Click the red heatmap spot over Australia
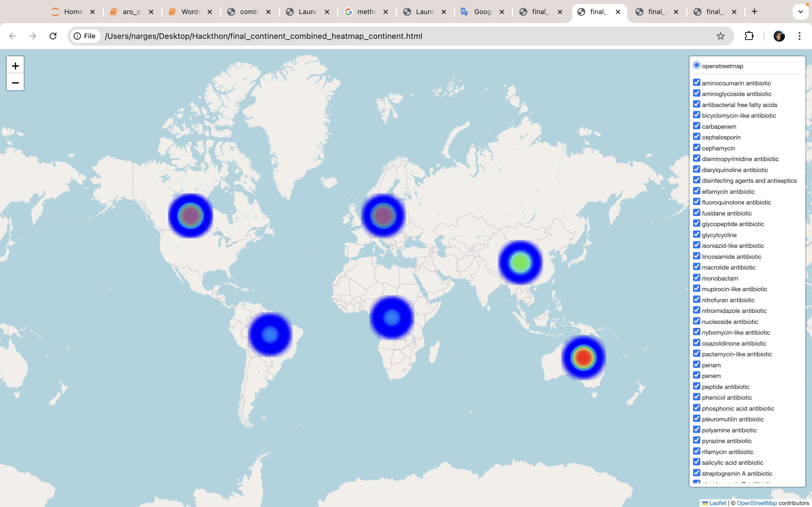Screen dimensions: 812x507 pyautogui.click(x=584, y=357)
